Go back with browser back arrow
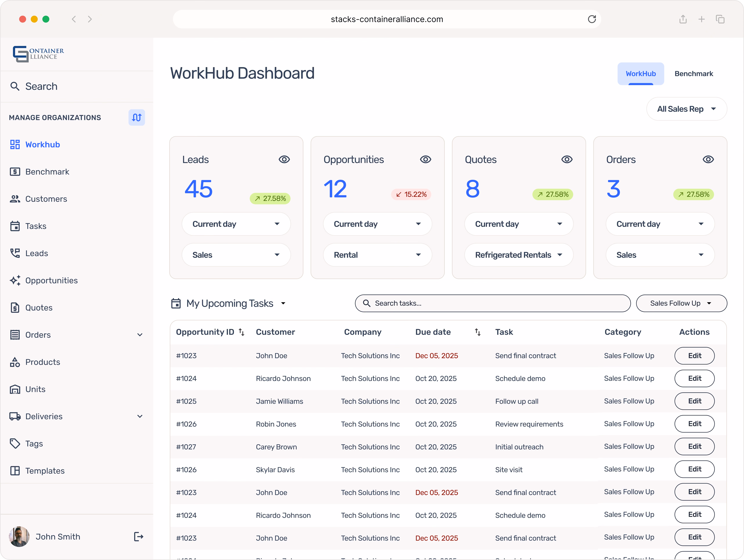 pyautogui.click(x=74, y=19)
